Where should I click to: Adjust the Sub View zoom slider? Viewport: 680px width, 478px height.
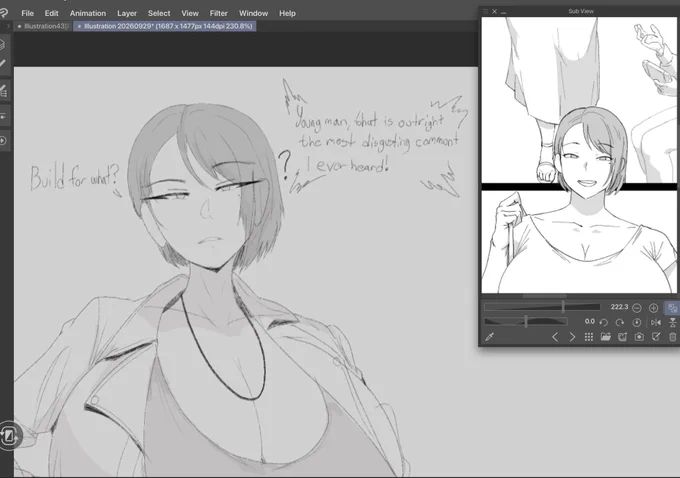(x=543, y=307)
